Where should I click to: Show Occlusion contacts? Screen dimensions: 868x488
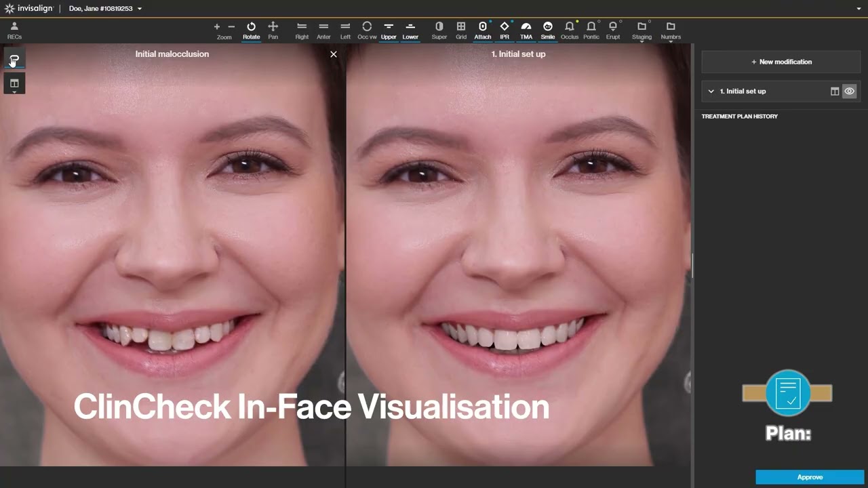pyautogui.click(x=570, y=30)
